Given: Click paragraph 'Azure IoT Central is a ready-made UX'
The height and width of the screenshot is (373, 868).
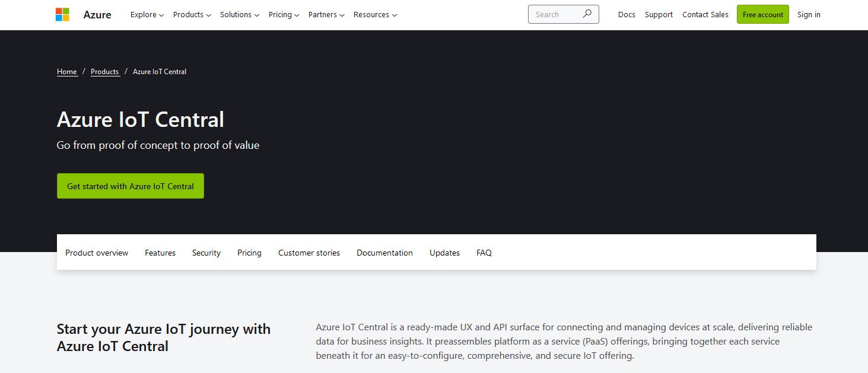Looking at the screenshot, I should tap(564, 342).
